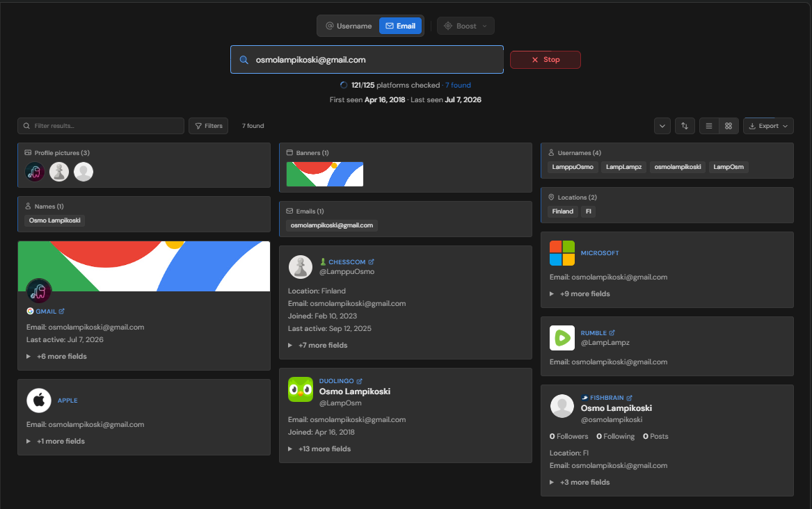The width and height of the screenshot is (812, 509).
Task: Open the chess pawn profile picture
Action: click(x=59, y=172)
